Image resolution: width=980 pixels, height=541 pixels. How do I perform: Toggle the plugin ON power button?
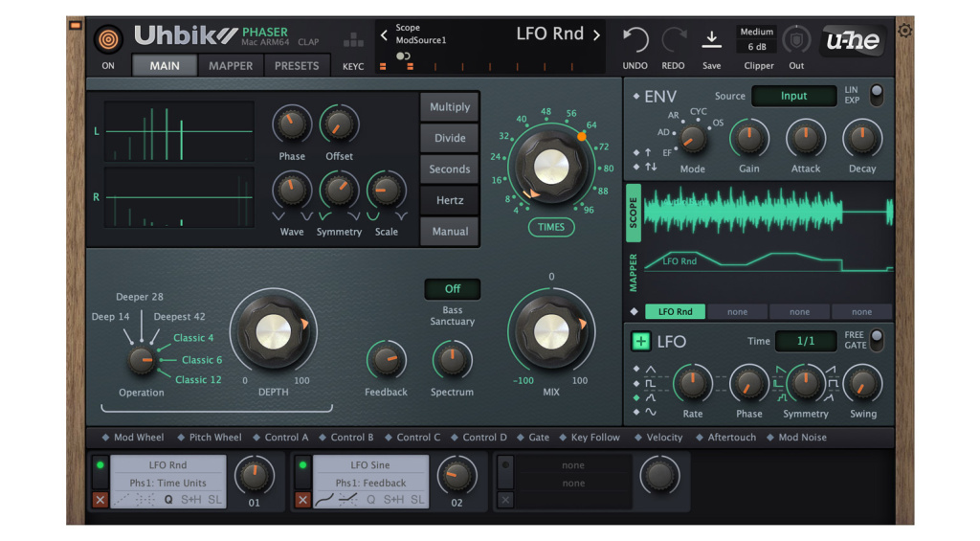108,40
